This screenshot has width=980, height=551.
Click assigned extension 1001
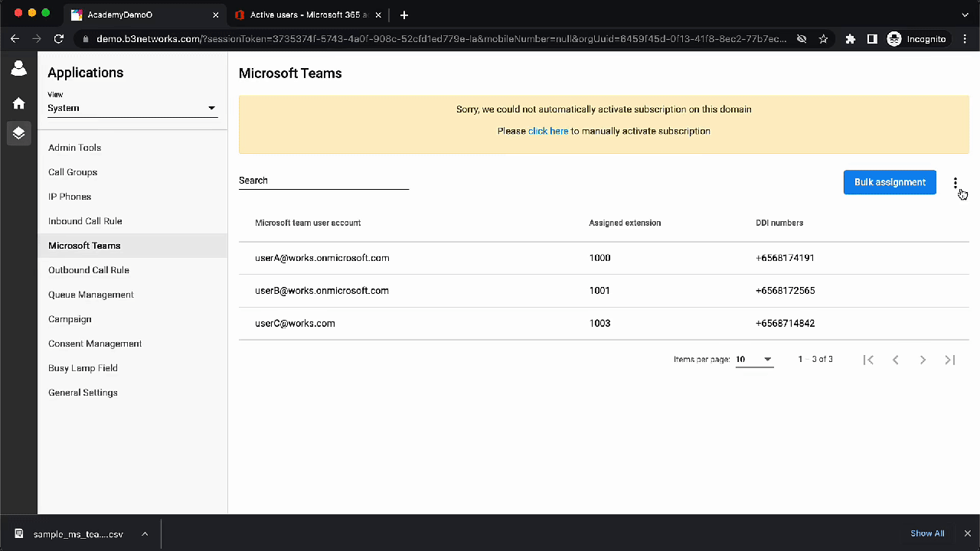click(599, 291)
